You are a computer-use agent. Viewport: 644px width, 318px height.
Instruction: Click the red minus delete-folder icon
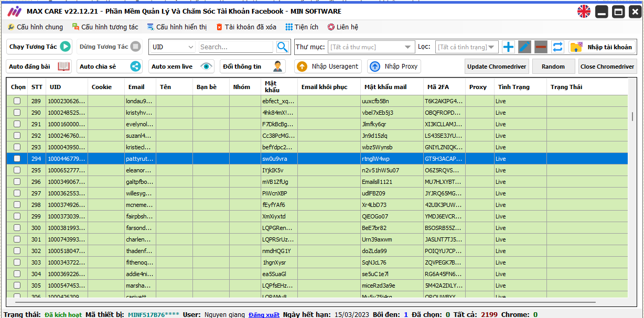point(541,47)
